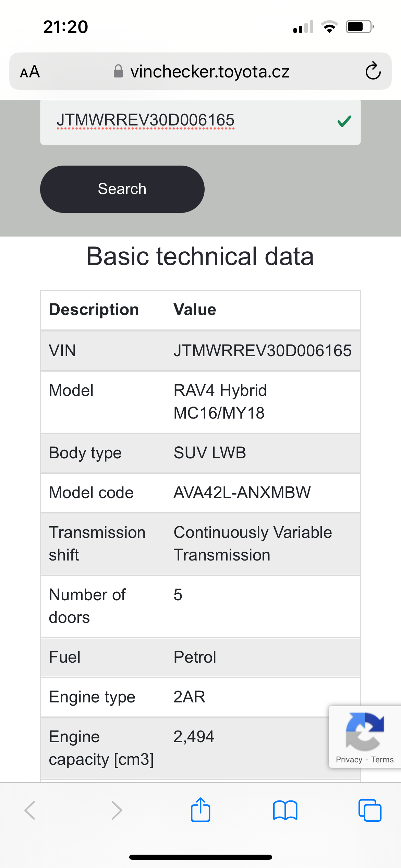Tap the model code AVA42L-ANXMBW value

[242, 493]
